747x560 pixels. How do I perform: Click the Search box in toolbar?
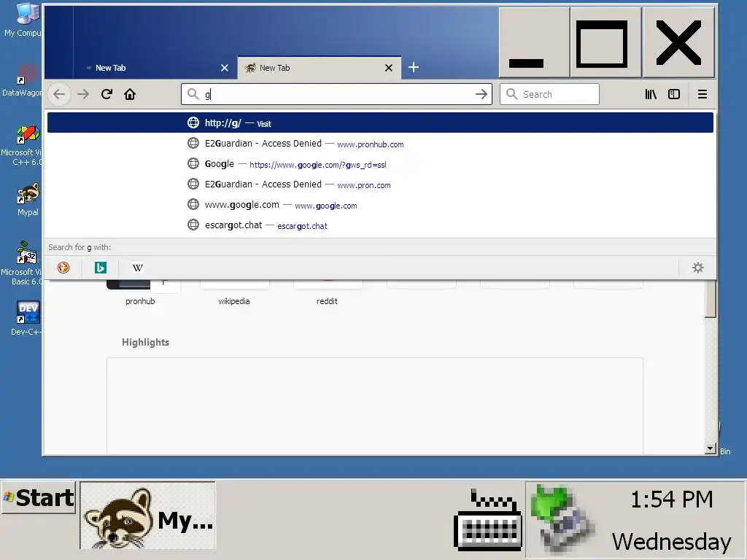pos(549,94)
